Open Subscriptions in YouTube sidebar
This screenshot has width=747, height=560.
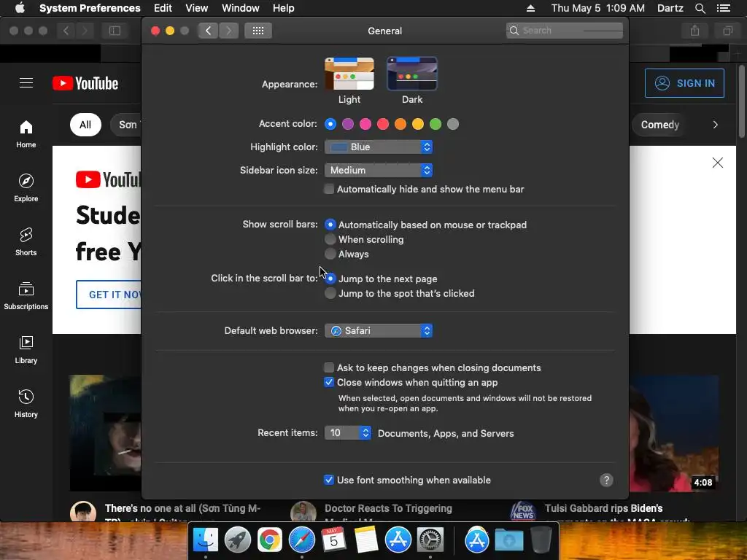coord(26,296)
